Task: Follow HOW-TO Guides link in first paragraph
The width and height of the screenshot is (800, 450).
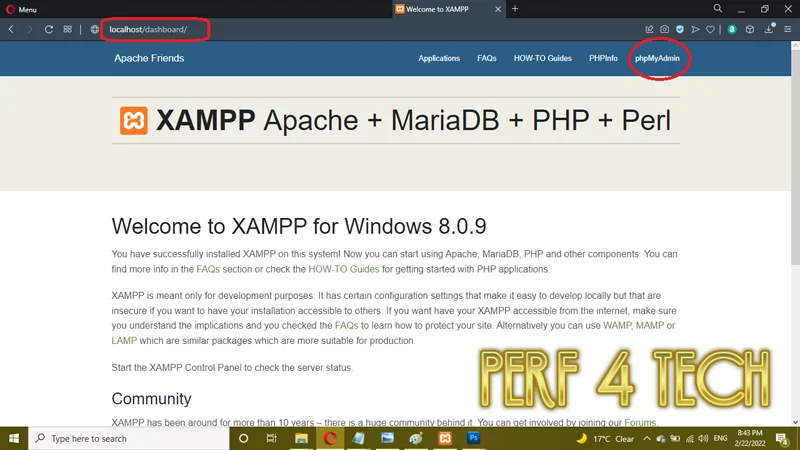Action: coord(343,269)
